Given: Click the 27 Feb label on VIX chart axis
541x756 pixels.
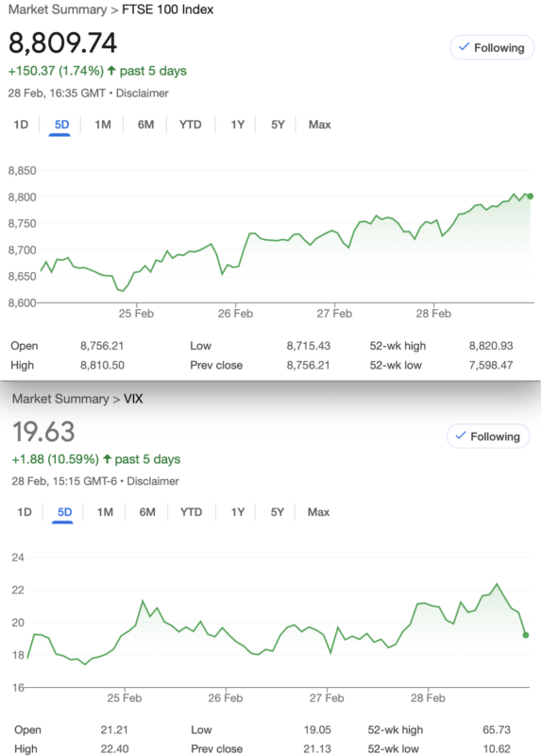Looking at the screenshot, I should [x=327, y=698].
